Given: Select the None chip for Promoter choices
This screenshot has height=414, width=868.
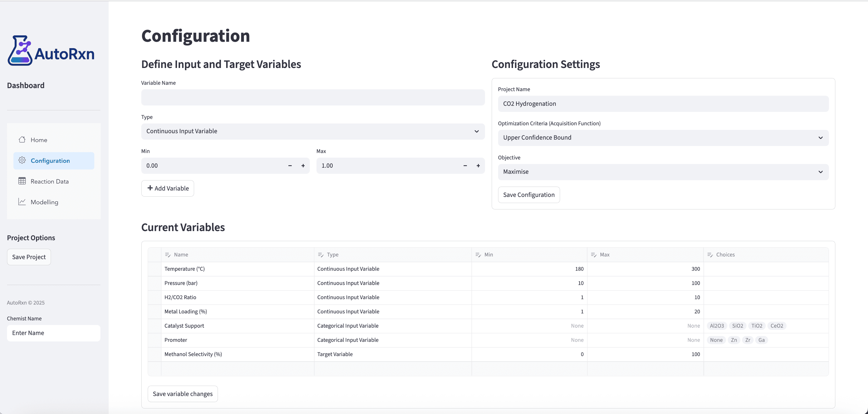Looking at the screenshot, I should coord(716,340).
